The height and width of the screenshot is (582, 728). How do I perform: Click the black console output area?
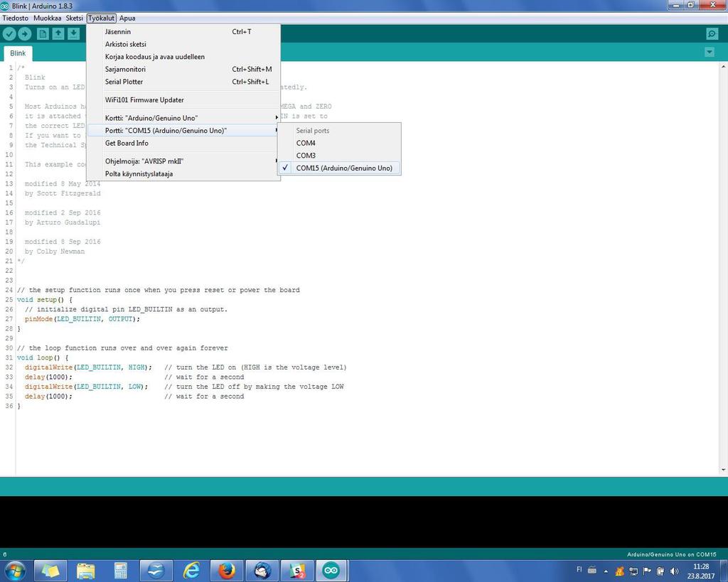click(364, 522)
